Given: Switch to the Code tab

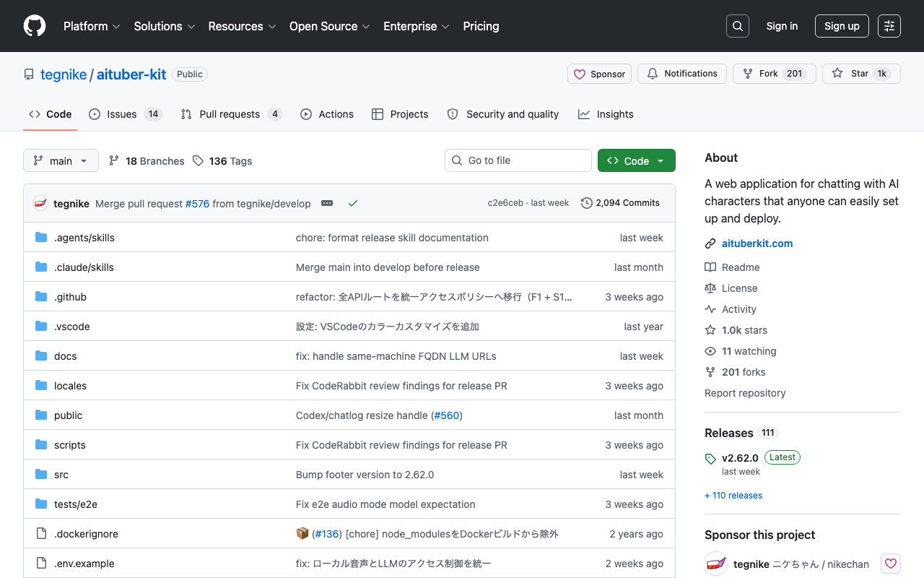Looking at the screenshot, I should click(x=51, y=114).
